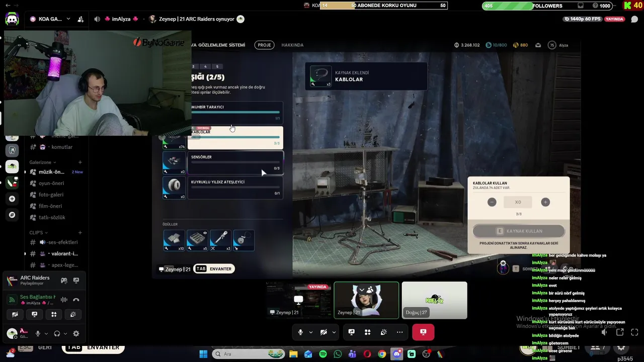The height and width of the screenshot is (362, 644).
Task: Open soundboard in the voice panel
Action: [73, 314]
